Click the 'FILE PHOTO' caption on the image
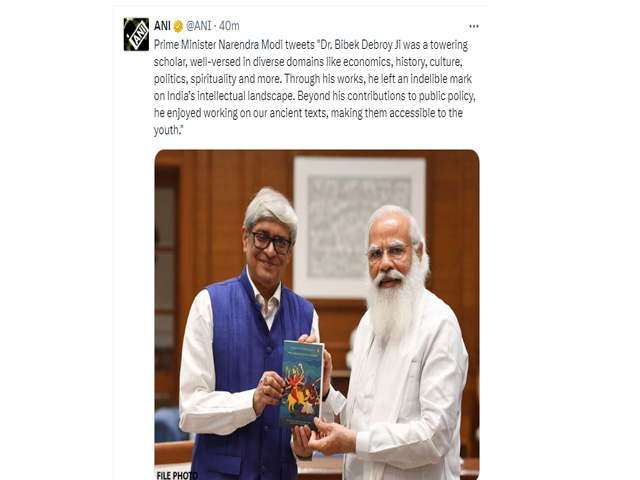 click(177, 475)
